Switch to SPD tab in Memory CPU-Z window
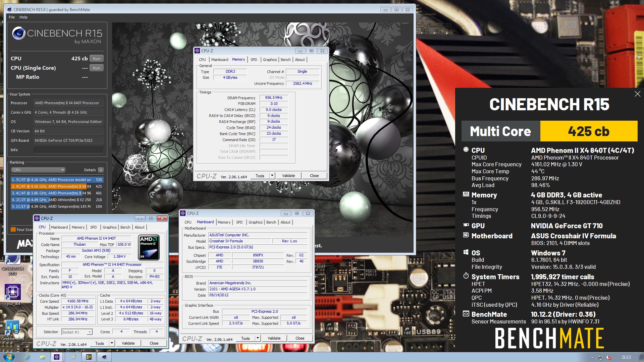Screen dimensions: 644x362 click(254, 60)
